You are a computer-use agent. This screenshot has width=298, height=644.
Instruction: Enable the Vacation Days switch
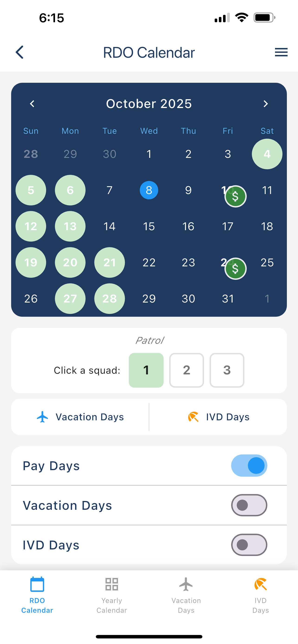click(x=249, y=505)
